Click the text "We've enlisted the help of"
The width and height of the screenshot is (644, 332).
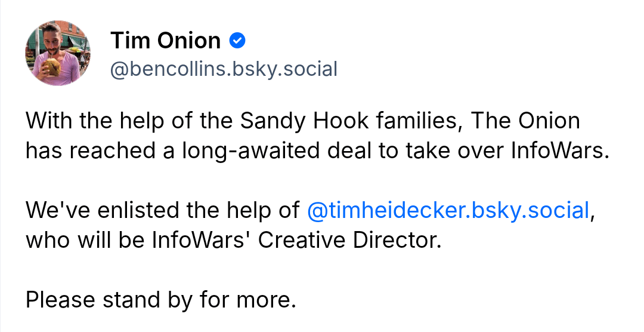click(x=162, y=210)
